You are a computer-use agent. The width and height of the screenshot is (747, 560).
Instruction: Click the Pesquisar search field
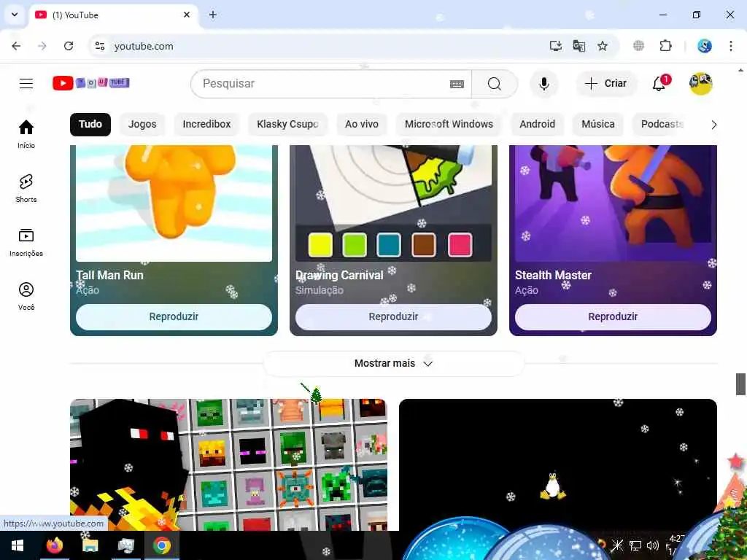coord(325,84)
